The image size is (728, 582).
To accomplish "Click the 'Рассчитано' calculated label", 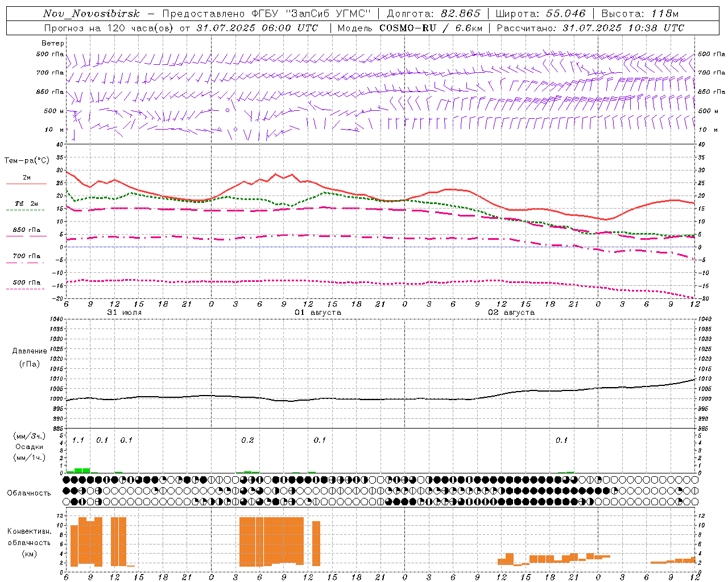I will [527, 28].
